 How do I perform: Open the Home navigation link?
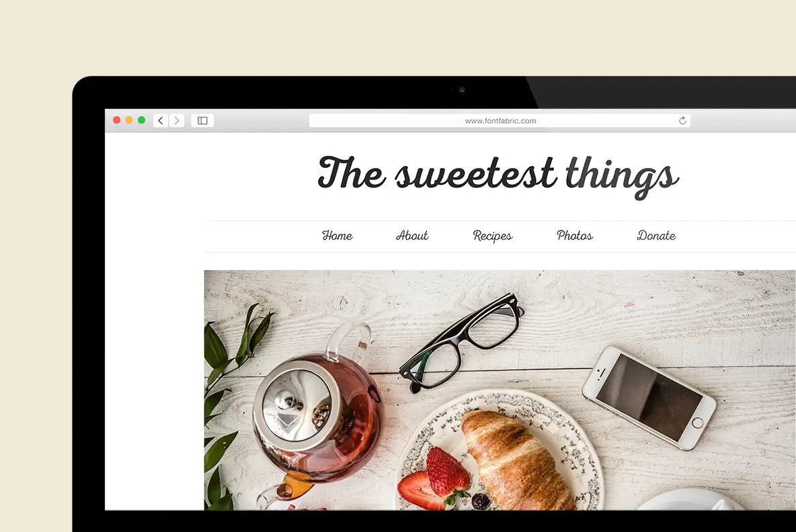click(337, 236)
